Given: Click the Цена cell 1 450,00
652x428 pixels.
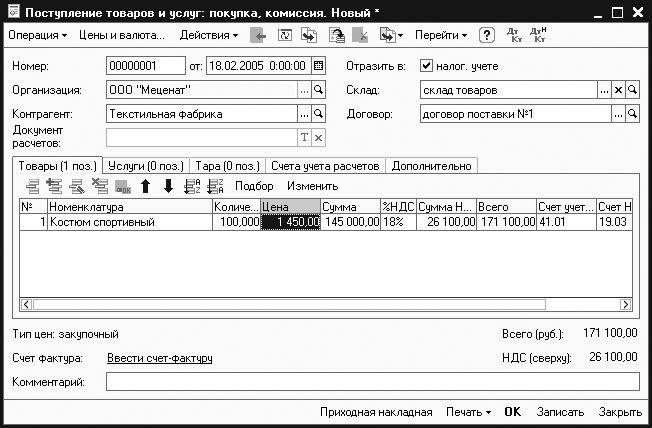Looking at the screenshot, I should pos(290,222).
